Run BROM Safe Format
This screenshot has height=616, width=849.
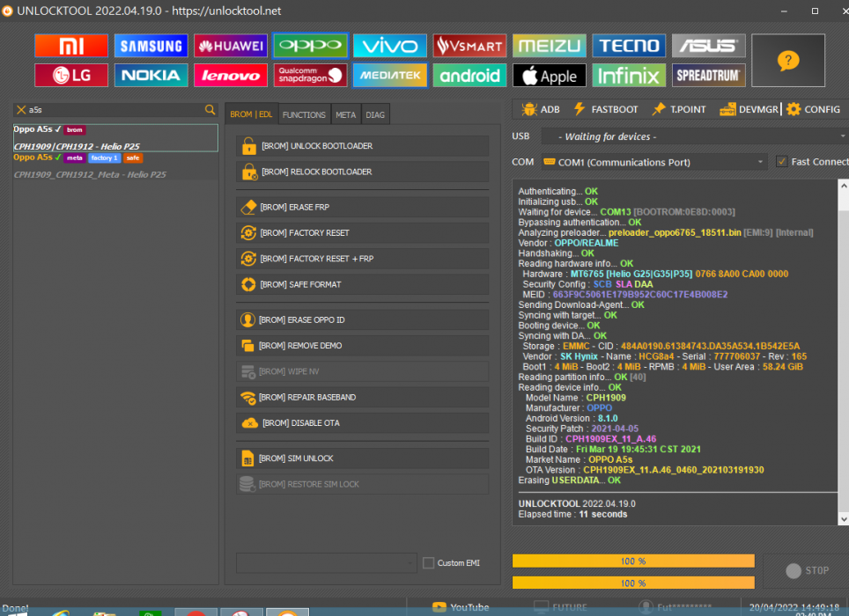tap(362, 284)
